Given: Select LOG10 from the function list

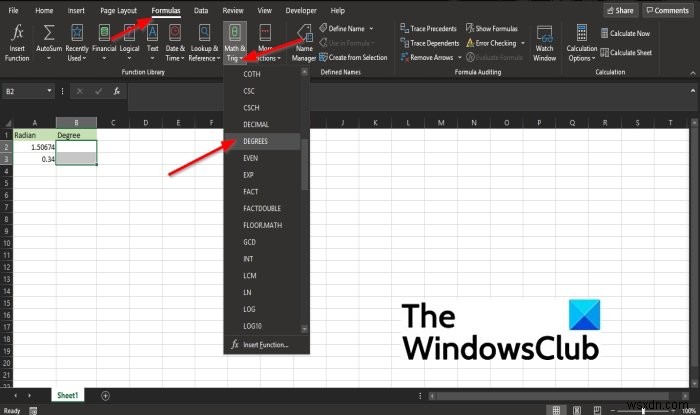Looking at the screenshot, I should point(263,326).
